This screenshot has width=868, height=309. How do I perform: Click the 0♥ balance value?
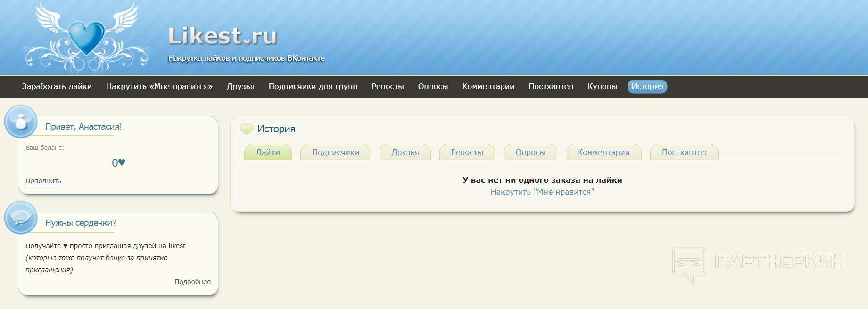(118, 163)
